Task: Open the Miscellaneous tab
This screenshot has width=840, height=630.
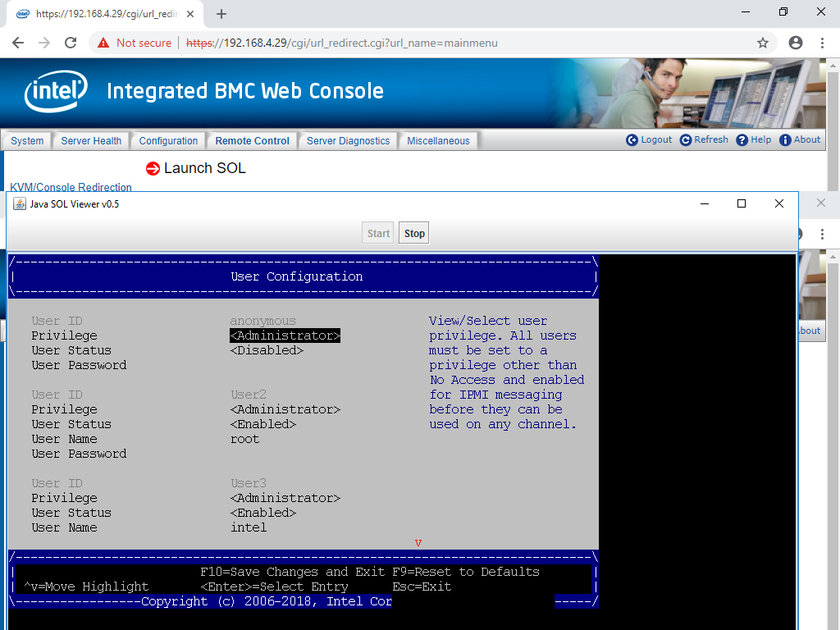Action: (438, 141)
